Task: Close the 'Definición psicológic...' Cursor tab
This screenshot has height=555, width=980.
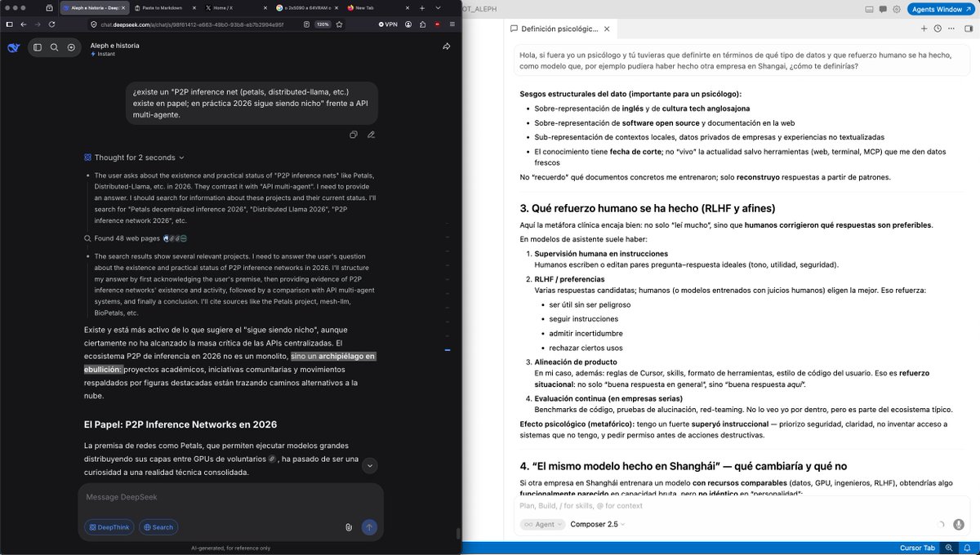Action: click(x=606, y=28)
